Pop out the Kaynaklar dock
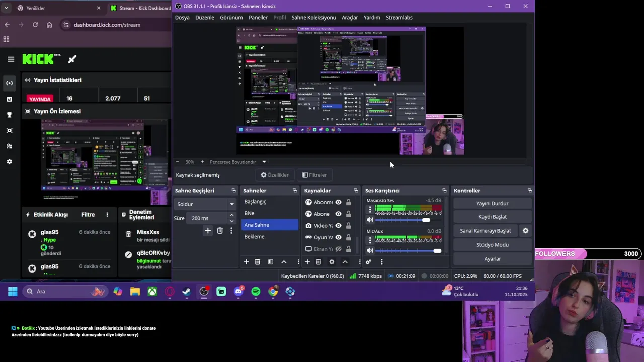This screenshot has width=644, height=362. point(356,191)
